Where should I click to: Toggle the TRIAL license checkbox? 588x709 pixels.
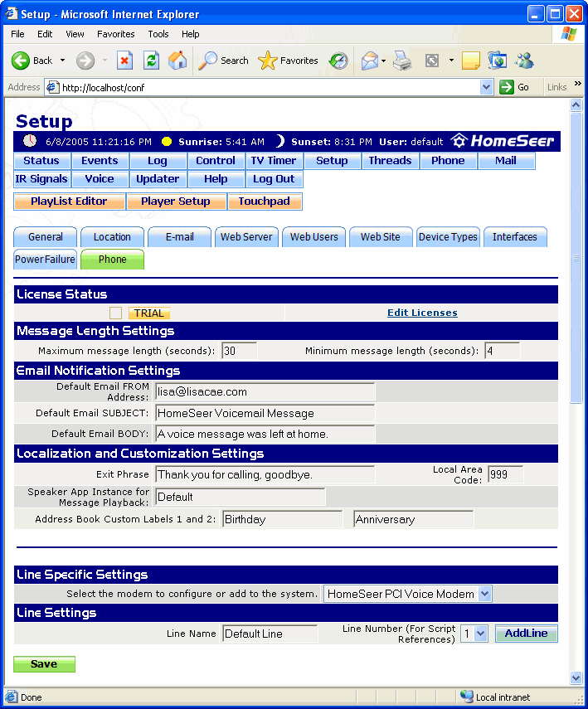pyautogui.click(x=116, y=313)
